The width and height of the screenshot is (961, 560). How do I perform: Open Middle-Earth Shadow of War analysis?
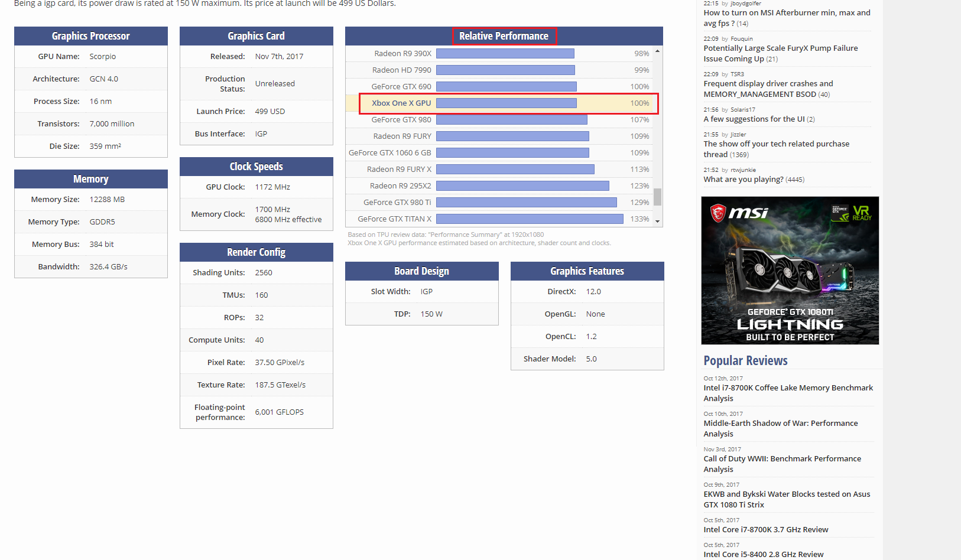(x=780, y=428)
